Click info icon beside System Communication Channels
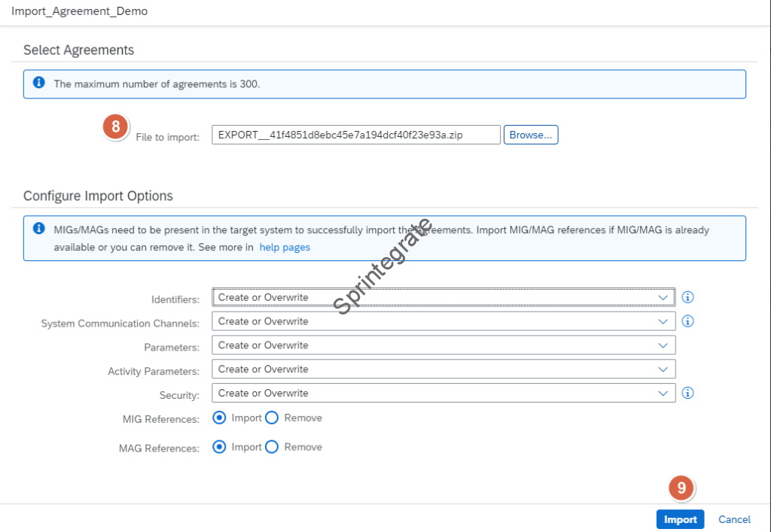Screen dimensions: 771x532 [687, 321]
